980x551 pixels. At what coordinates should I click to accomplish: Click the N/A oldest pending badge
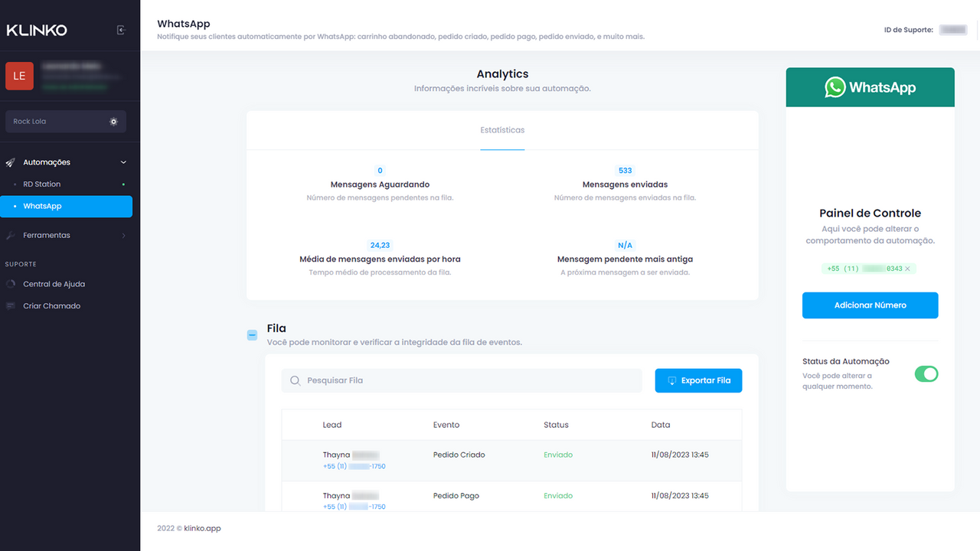click(x=625, y=246)
